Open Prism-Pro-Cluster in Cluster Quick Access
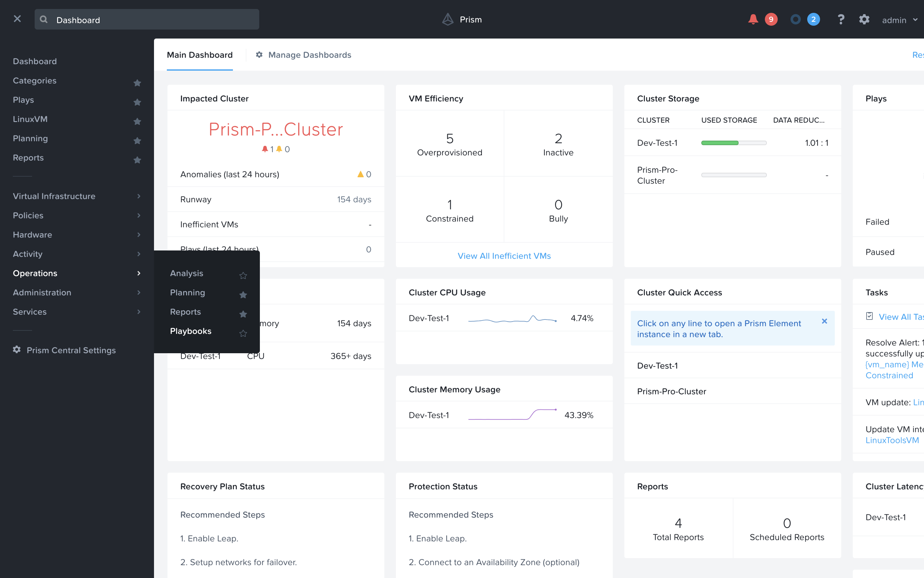 click(732, 391)
